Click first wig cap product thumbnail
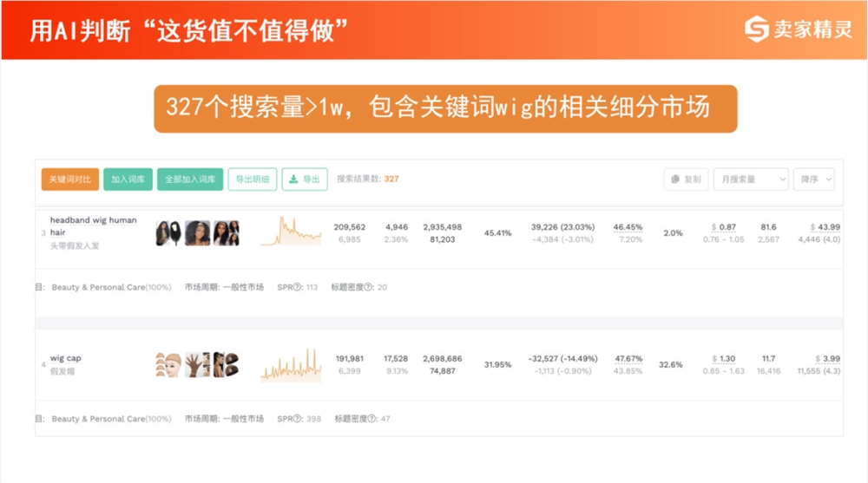 click(x=168, y=365)
